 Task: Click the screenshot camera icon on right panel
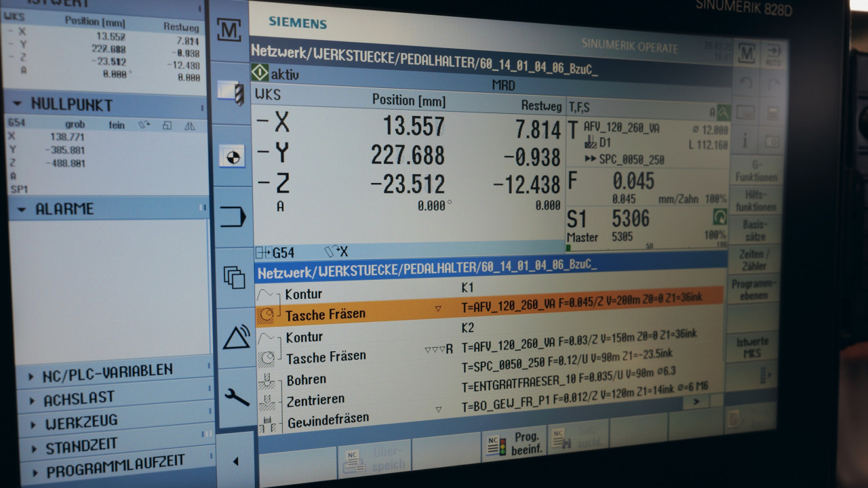coord(772,141)
